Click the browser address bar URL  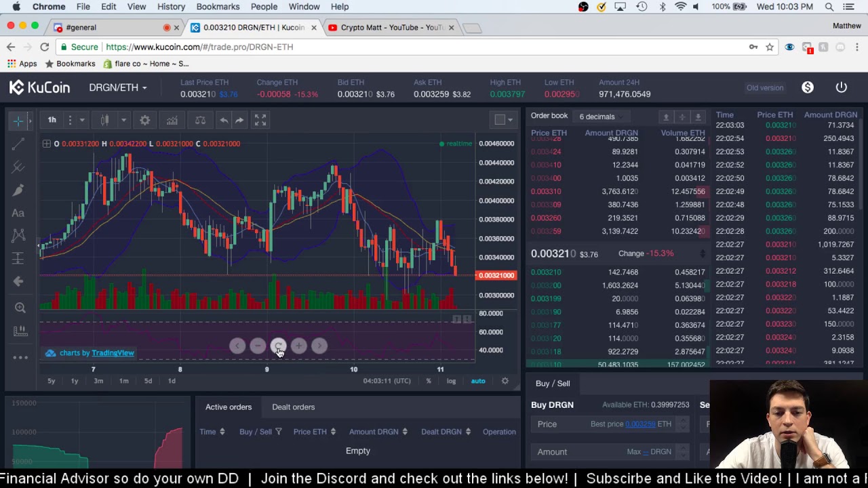pos(199,47)
